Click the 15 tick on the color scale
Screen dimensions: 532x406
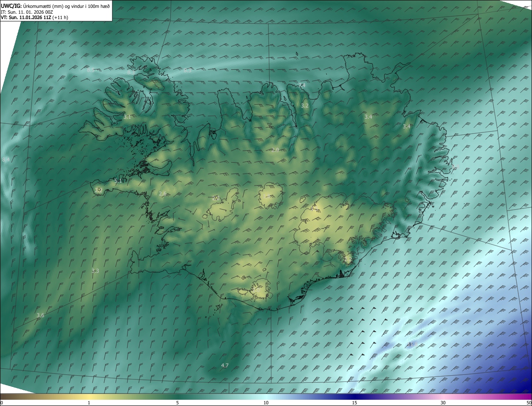point(355,403)
